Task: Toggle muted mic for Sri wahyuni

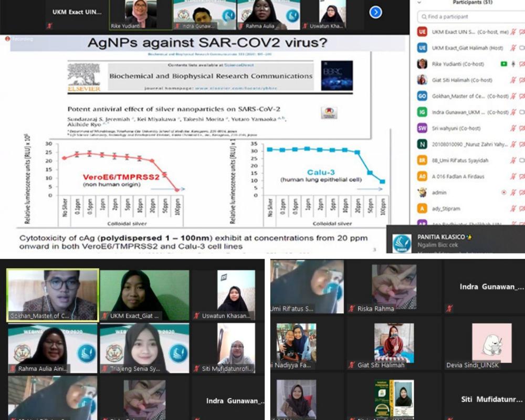Action: pos(513,128)
